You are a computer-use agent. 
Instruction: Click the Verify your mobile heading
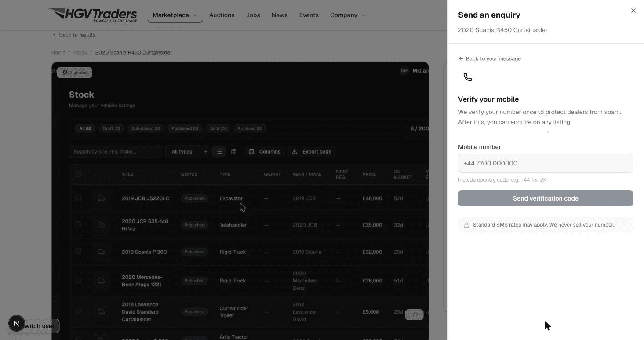[x=488, y=99]
